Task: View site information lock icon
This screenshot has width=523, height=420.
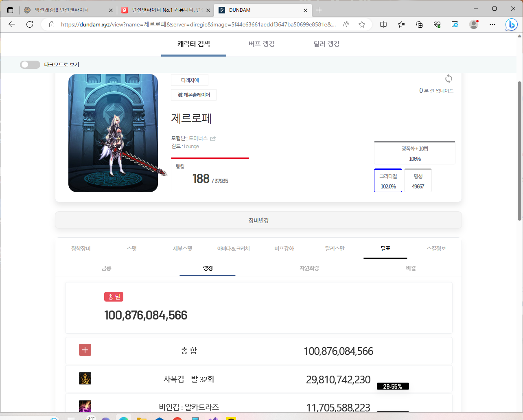Action: 52,24
